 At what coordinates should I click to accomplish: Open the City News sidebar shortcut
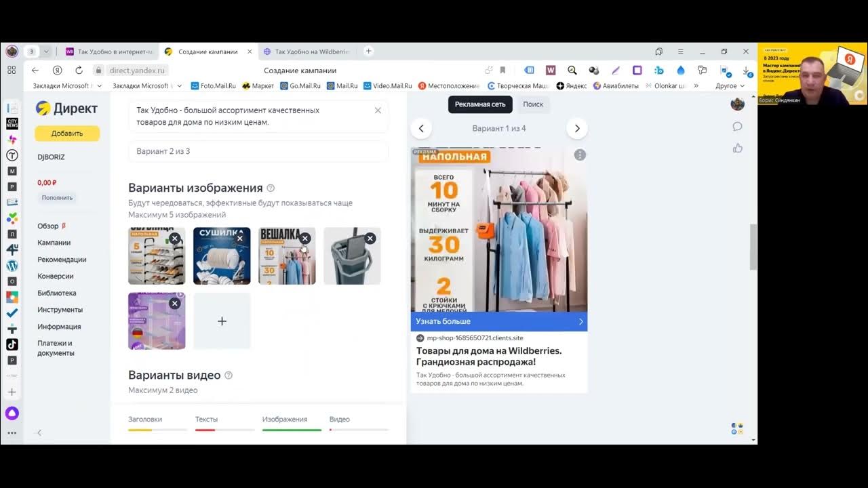pos(12,123)
